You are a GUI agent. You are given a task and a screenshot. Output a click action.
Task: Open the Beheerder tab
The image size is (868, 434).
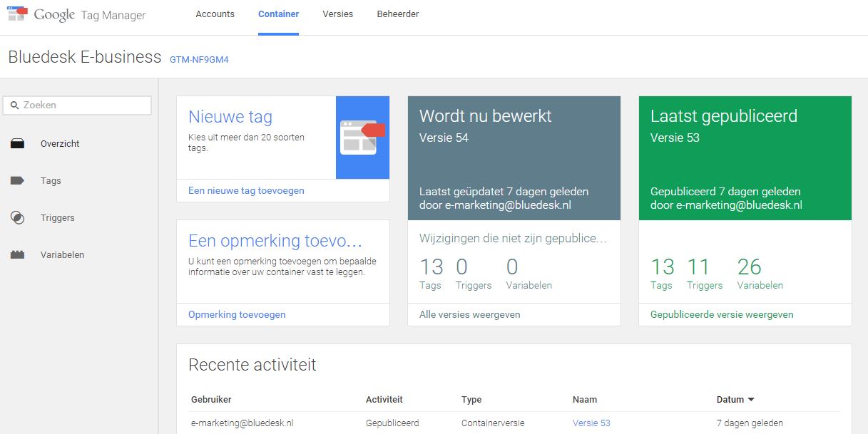[397, 14]
